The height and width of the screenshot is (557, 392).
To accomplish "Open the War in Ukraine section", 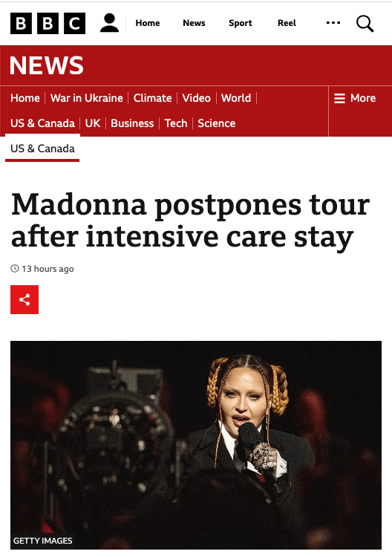I will click(87, 98).
